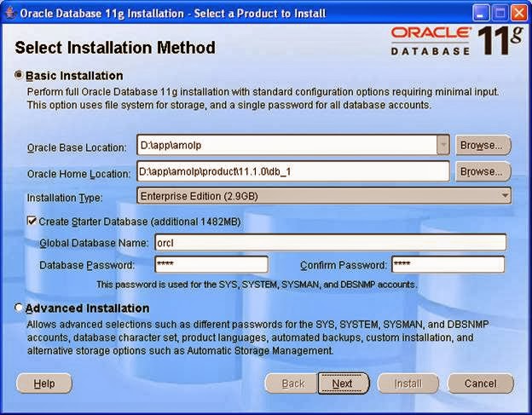Maximize the Oracle installer window
532x415 pixels.
(x=500, y=14)
